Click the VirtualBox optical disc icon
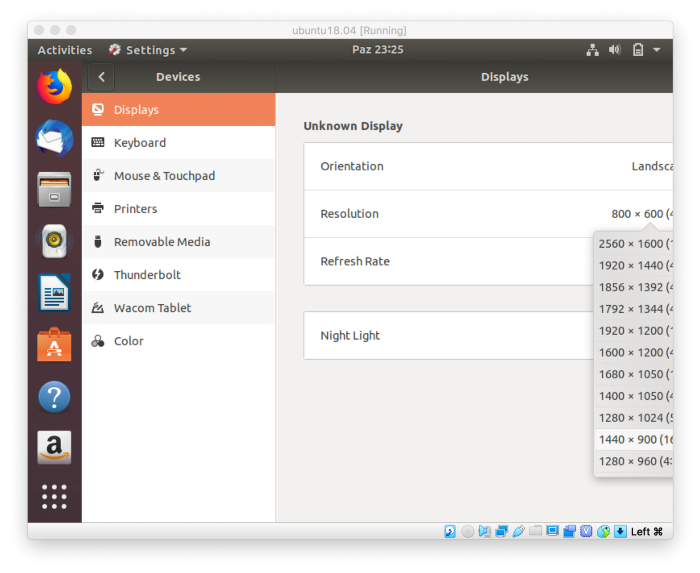Viewport: 700px width, 573px height. 467,531
